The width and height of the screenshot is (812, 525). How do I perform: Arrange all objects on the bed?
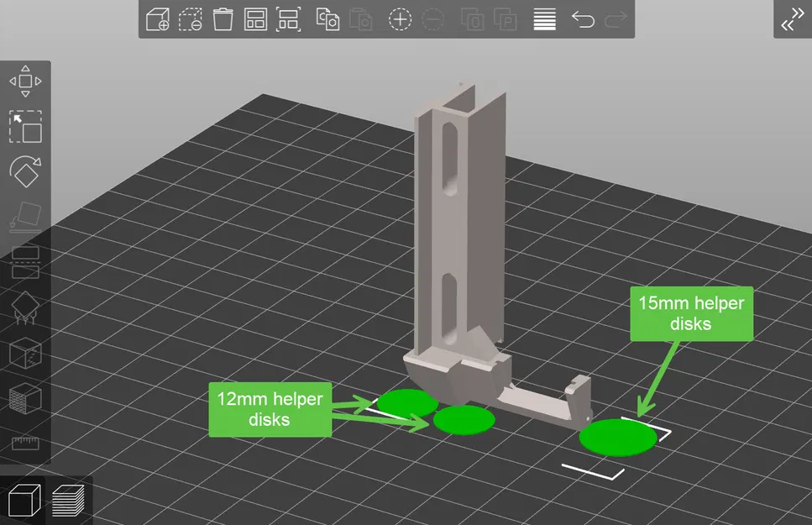click(256, 19)
